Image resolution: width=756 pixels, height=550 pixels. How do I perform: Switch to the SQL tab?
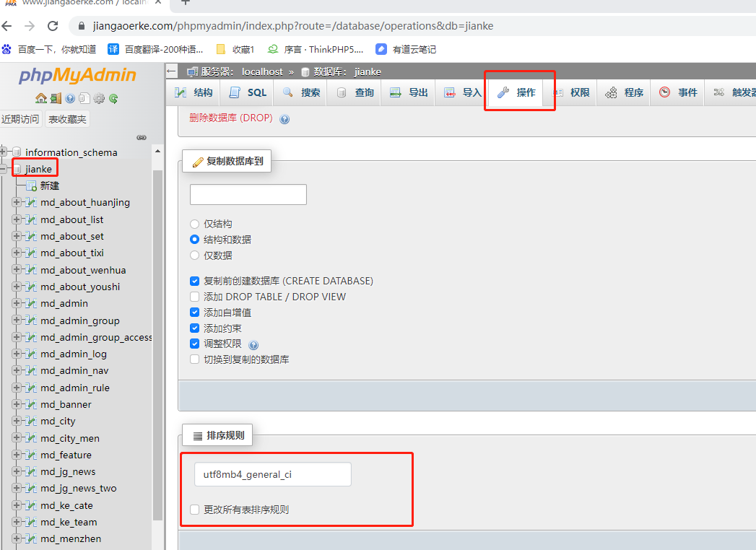(x=248, y=92)
